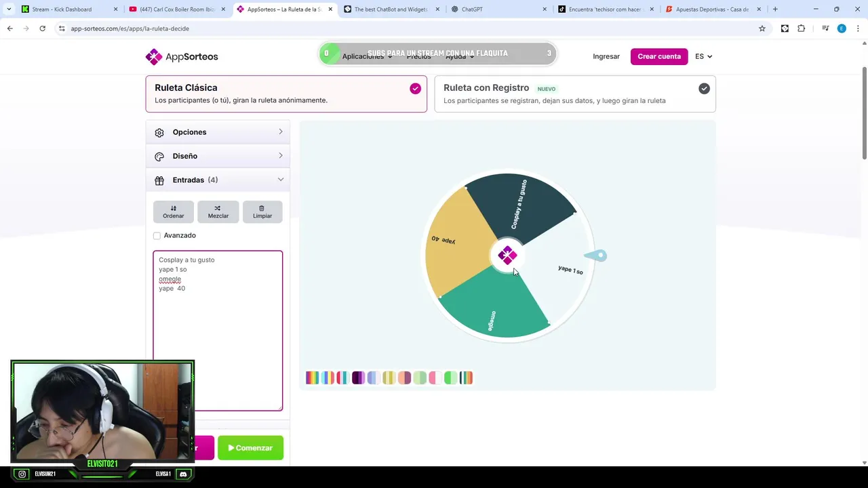The image size is (868, 488).
Task: Click the Limpiar button
Action: (x=262, y=211)
